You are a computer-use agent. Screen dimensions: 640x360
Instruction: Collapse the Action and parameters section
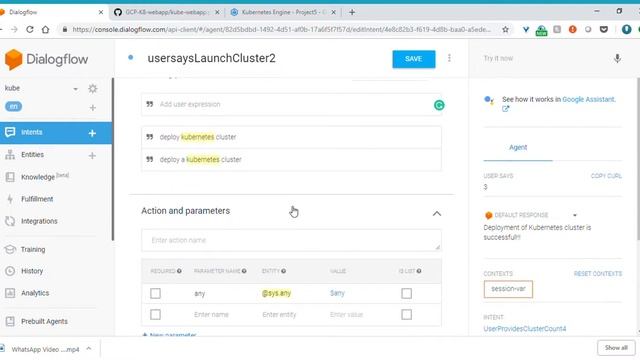pos(437,213)
